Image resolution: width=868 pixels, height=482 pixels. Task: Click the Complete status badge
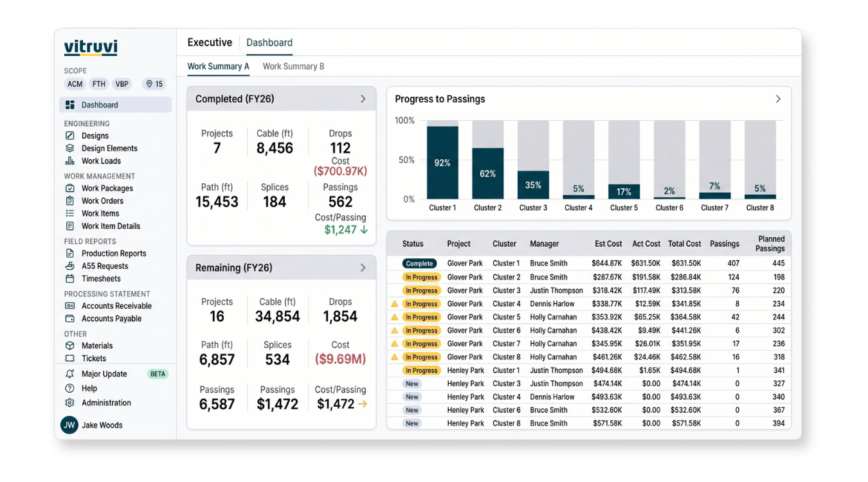tap(419, 263)
